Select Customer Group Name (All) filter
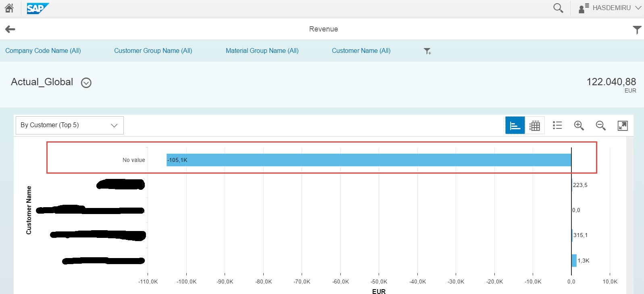Image resolution: width=644 pixels, height=294 pixels. tap(153, 50)
